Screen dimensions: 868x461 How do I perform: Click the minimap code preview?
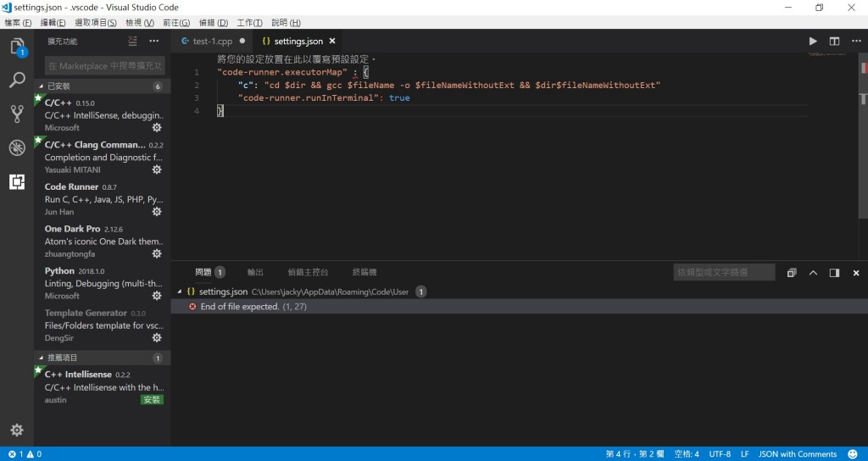pyautogui.click(x=829, y=54)
